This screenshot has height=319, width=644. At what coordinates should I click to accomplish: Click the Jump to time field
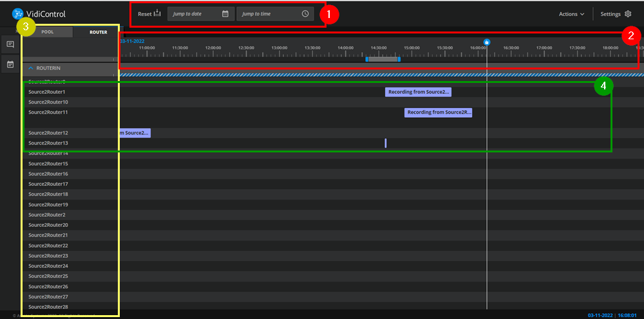[267, 14]
